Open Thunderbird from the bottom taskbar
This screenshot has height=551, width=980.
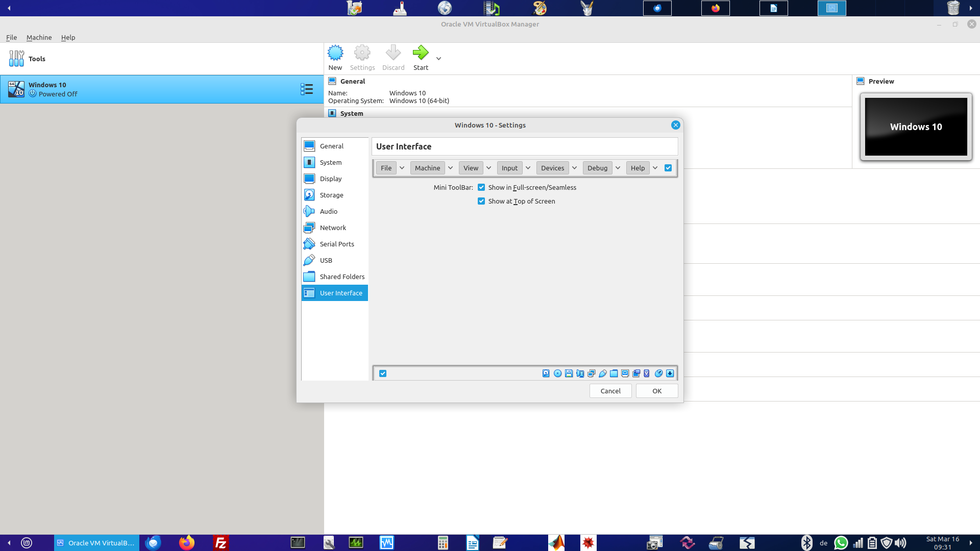click(153, 543)
